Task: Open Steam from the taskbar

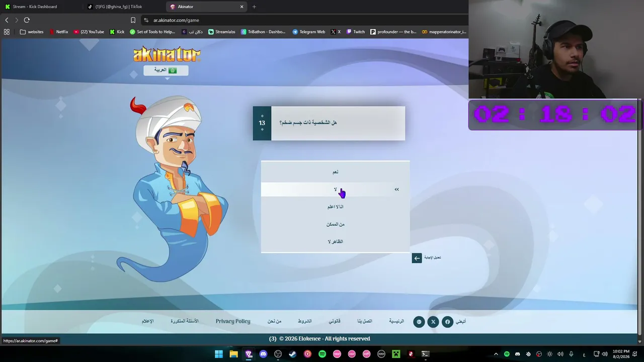Action: click(x=292, y=354)
